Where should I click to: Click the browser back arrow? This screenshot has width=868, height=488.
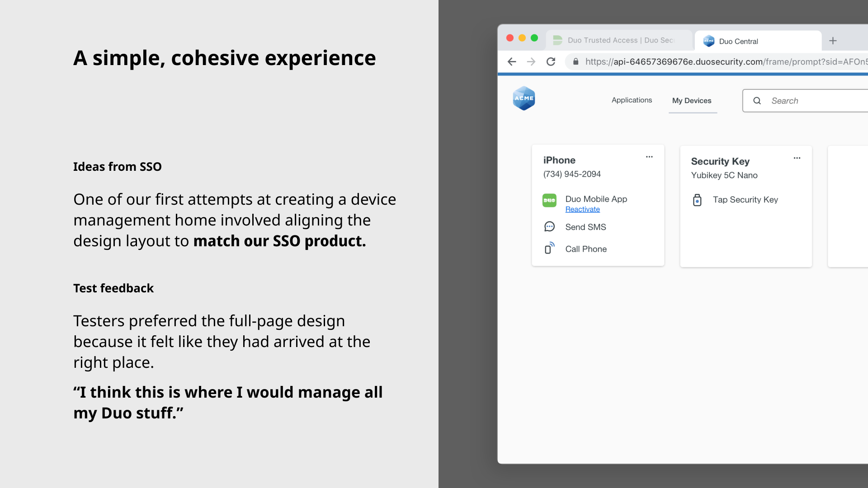[x=512, y=62]
